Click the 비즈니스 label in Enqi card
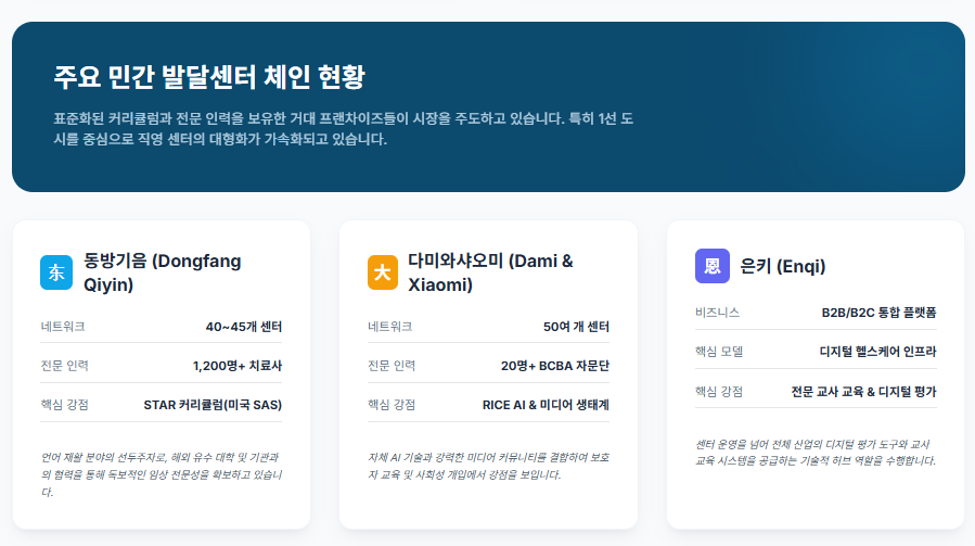This screenshot has width=975, height=546. point(718,313)
